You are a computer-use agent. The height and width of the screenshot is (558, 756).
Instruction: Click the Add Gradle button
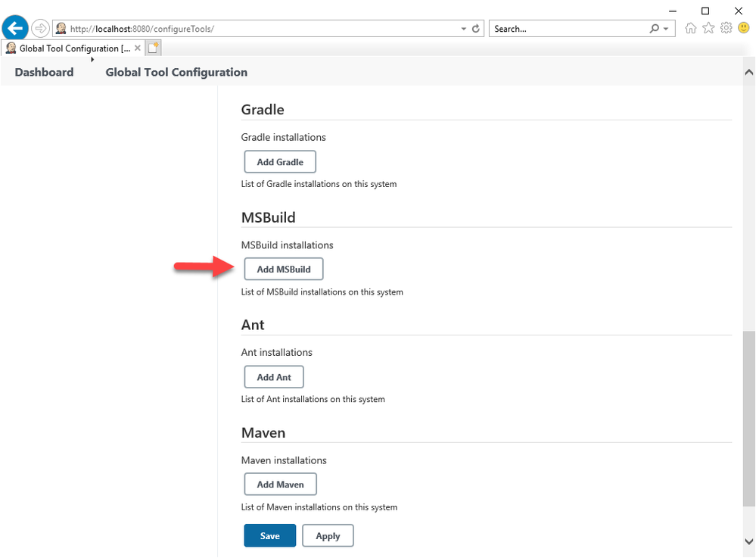[280, 161]
